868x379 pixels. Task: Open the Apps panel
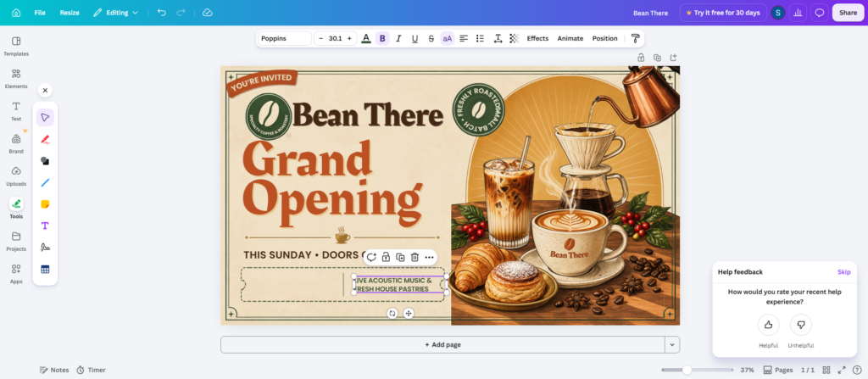[x=16, y=274]
